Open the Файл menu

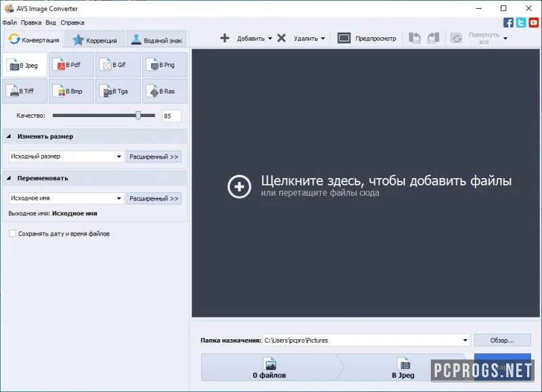click(9, 22)
